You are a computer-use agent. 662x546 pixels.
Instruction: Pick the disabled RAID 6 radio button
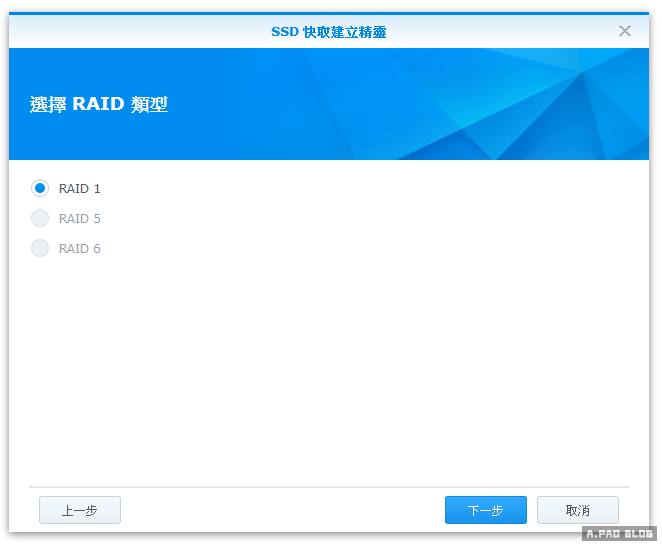point(40,248)
